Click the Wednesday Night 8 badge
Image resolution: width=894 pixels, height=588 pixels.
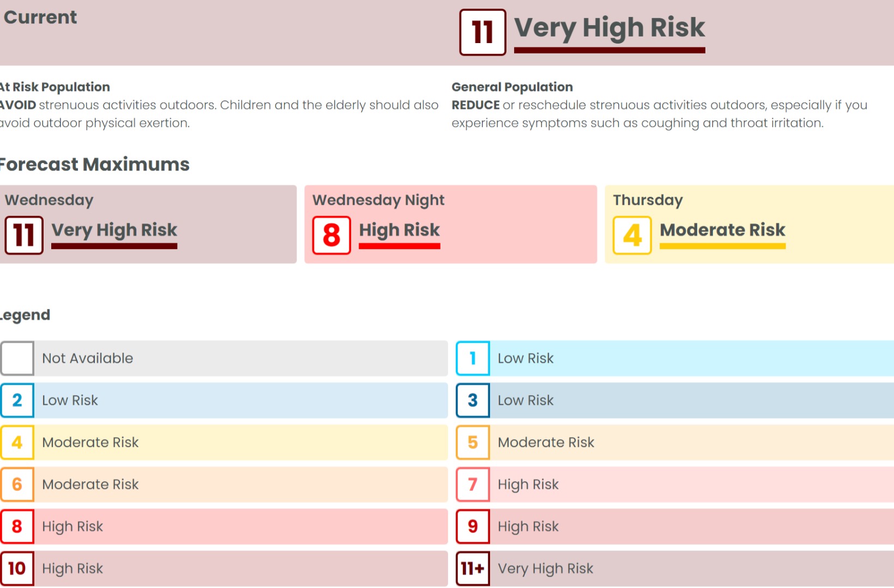(x=331, y=235)
